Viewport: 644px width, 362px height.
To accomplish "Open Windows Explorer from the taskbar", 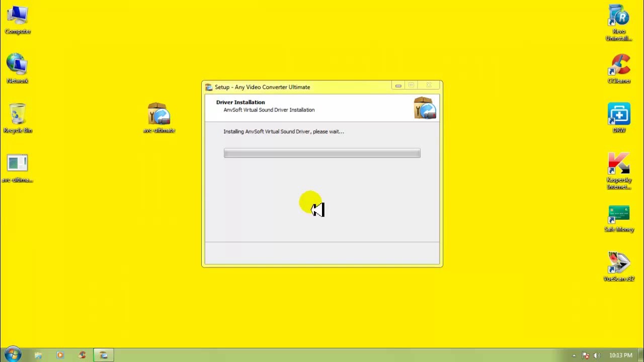I will [x=38, y=355].
